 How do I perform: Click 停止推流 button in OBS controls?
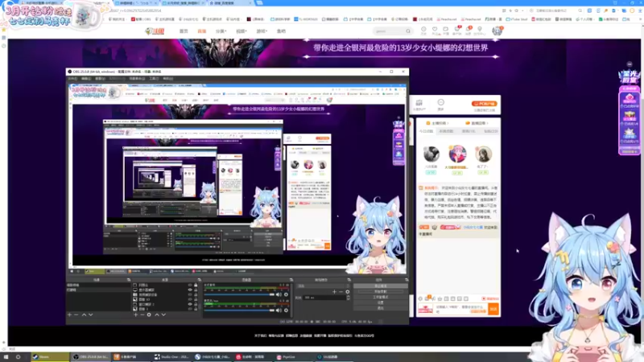pos(380,286)
